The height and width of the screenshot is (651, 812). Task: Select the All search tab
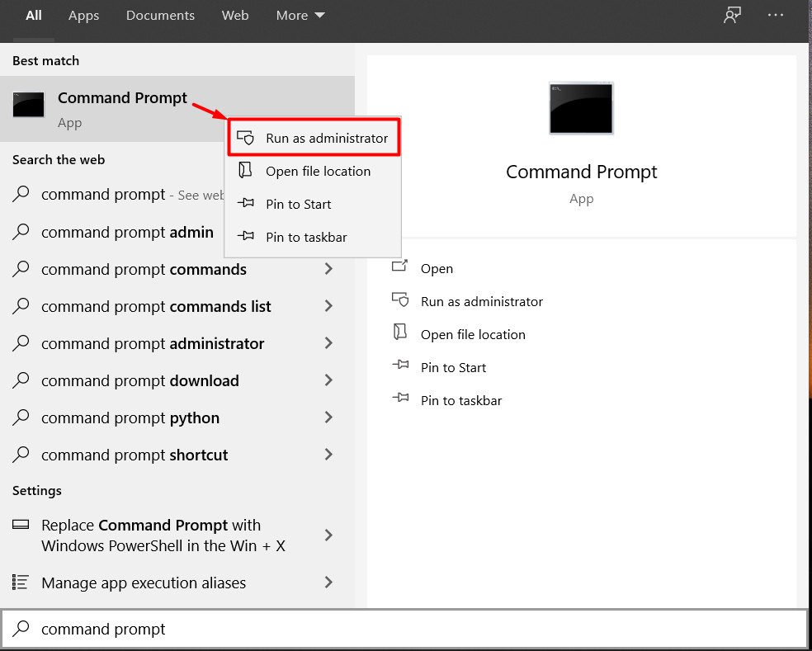click(x=34, y=16)
